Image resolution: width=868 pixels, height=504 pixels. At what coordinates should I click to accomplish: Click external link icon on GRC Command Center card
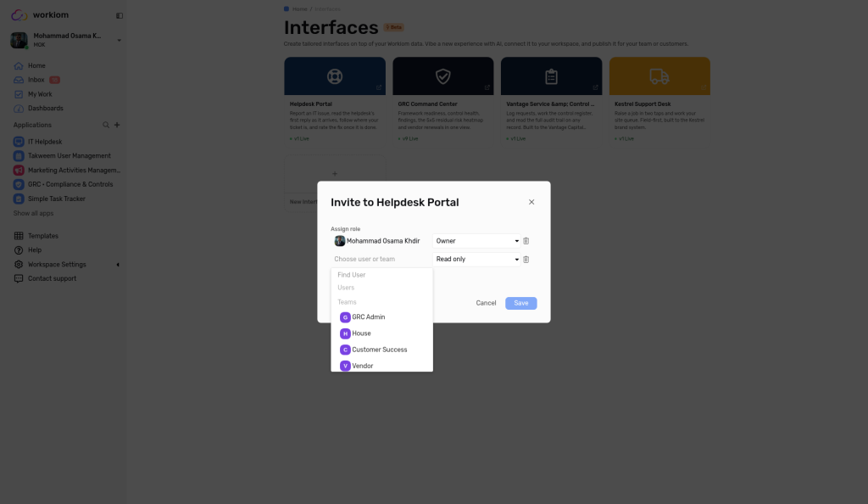tap(487, 87)
